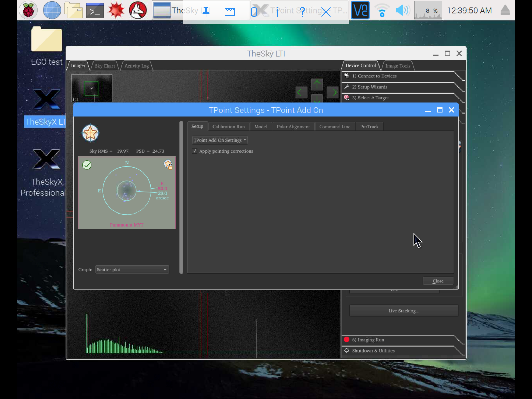Click the info icon in the VNC toolbar
532x399 pixels.
pos(278,11)
